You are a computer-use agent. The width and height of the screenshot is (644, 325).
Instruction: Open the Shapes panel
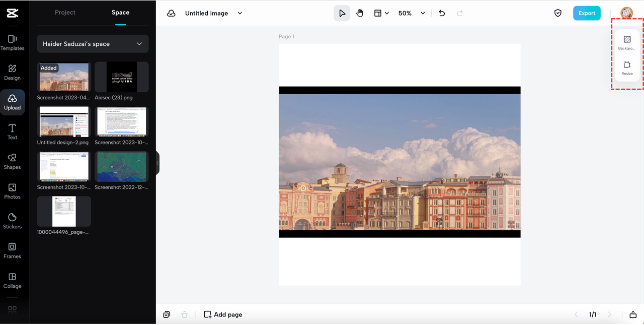(12, 161)
